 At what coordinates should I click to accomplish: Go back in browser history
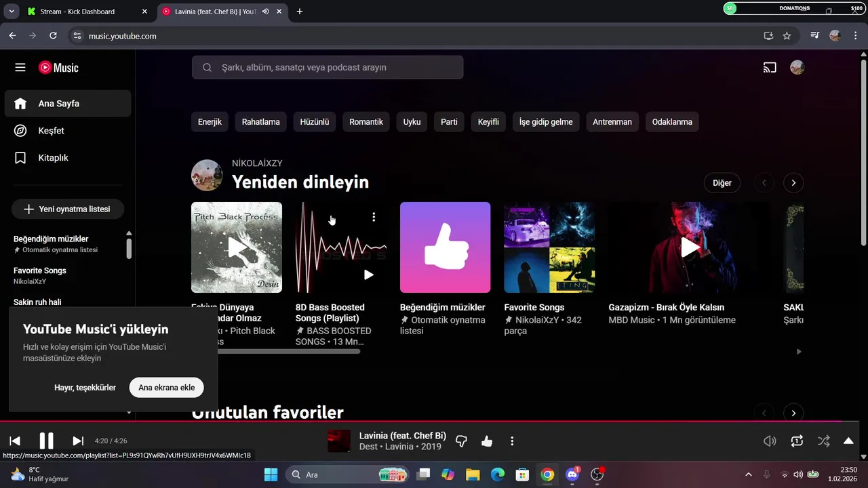(12, 36)
